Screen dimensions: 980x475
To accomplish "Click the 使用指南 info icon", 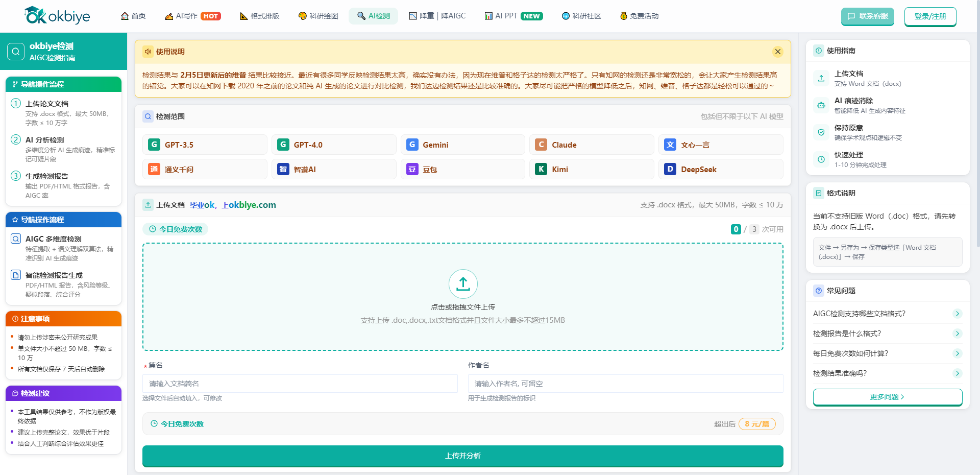I will click(819, 51).
